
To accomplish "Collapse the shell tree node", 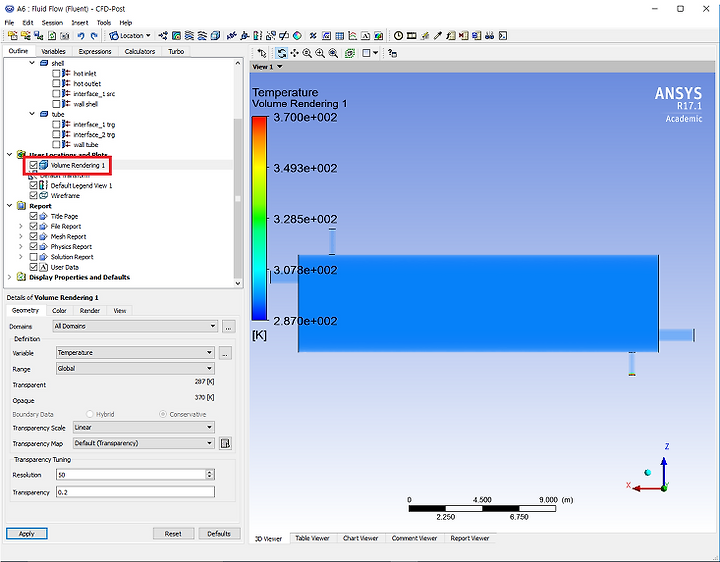I will coord(32,63).
